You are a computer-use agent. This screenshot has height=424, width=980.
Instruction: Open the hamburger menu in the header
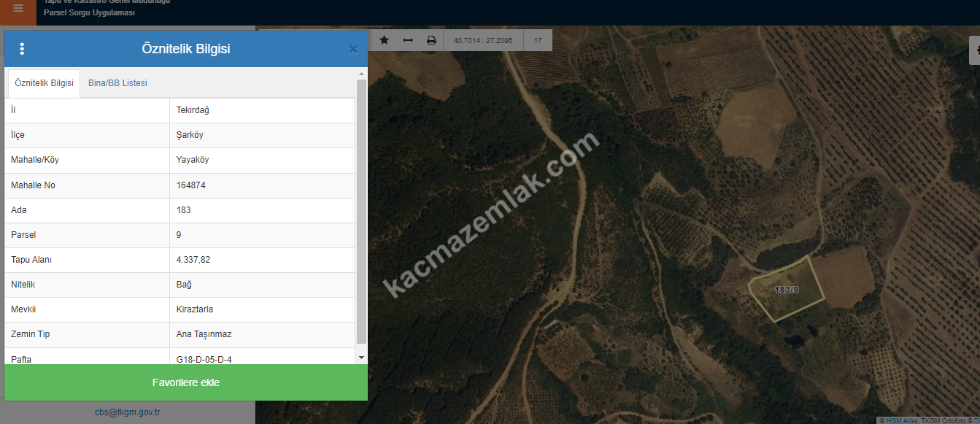coord(18,9)
